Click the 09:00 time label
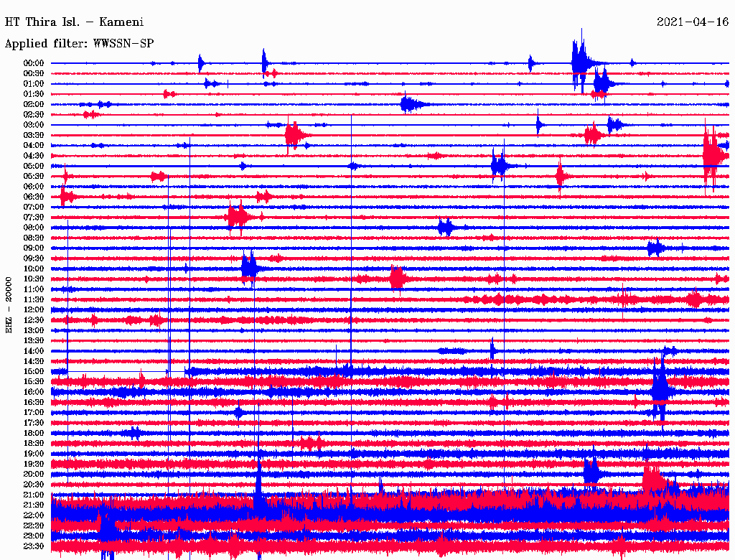Screen dimensions: 735x560 tap(34, 248)
